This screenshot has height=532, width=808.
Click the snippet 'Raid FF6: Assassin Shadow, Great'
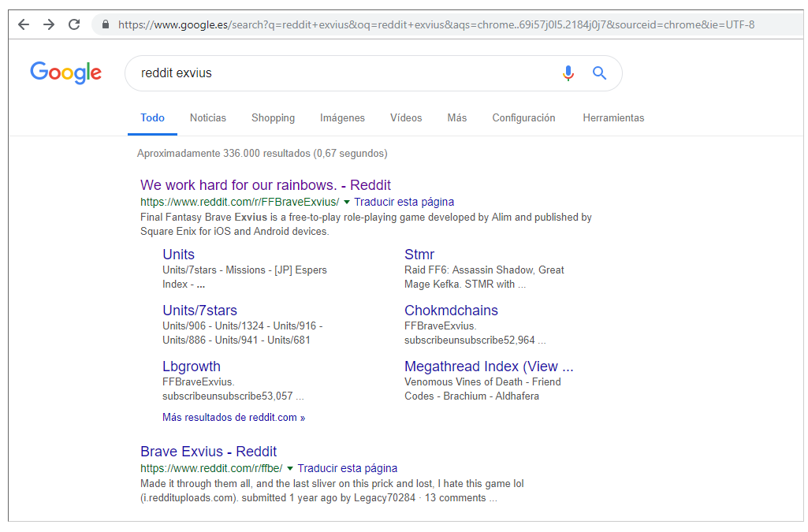point(484,270)
